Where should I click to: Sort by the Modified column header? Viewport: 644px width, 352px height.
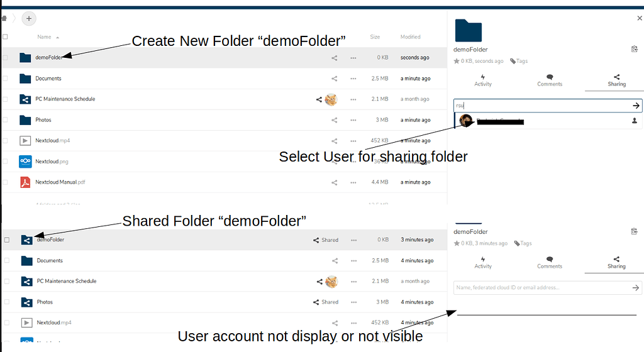tap(410, 37)
